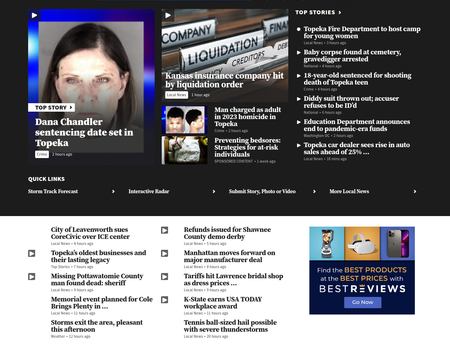
Task: Open Storms exit the area weather story
Action: pos(97,326)
